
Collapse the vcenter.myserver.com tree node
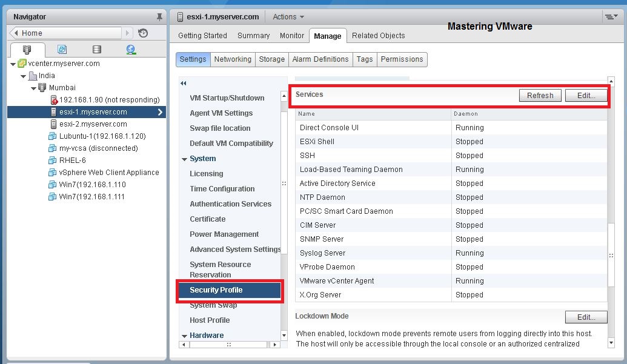point(13,64)
